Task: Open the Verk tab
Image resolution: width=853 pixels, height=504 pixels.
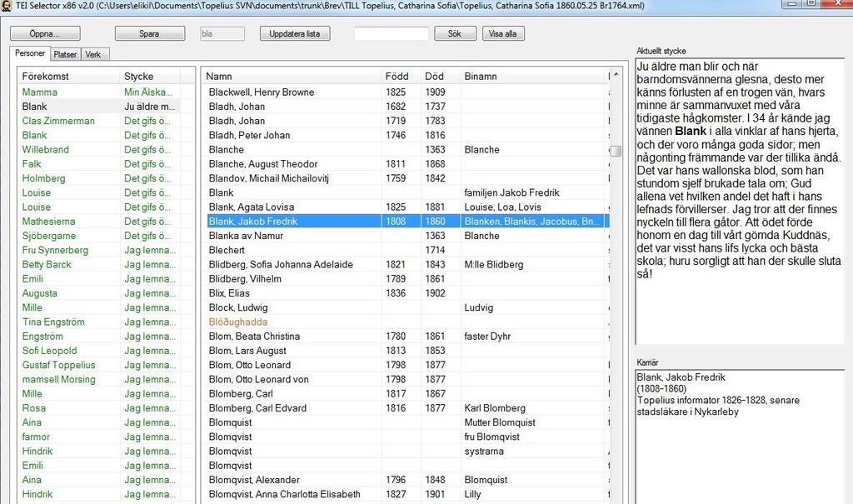Action: point(93,54)
